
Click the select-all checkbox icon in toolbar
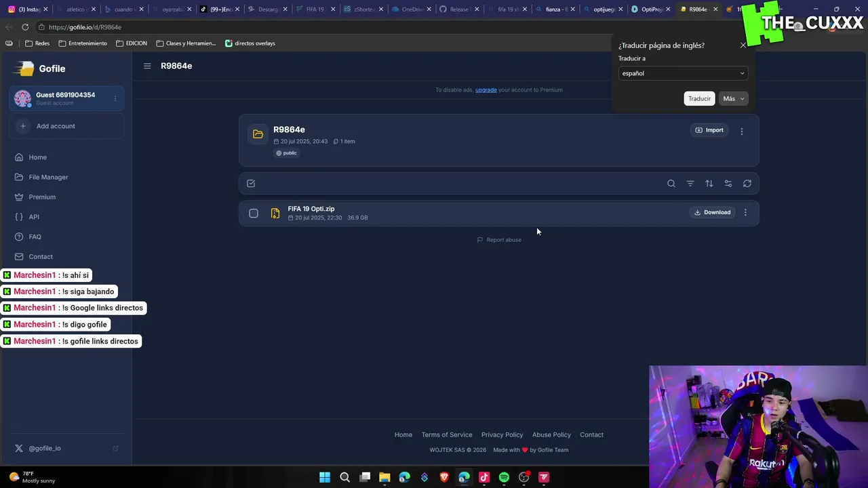pyautogui.click(x=251, y=183)
